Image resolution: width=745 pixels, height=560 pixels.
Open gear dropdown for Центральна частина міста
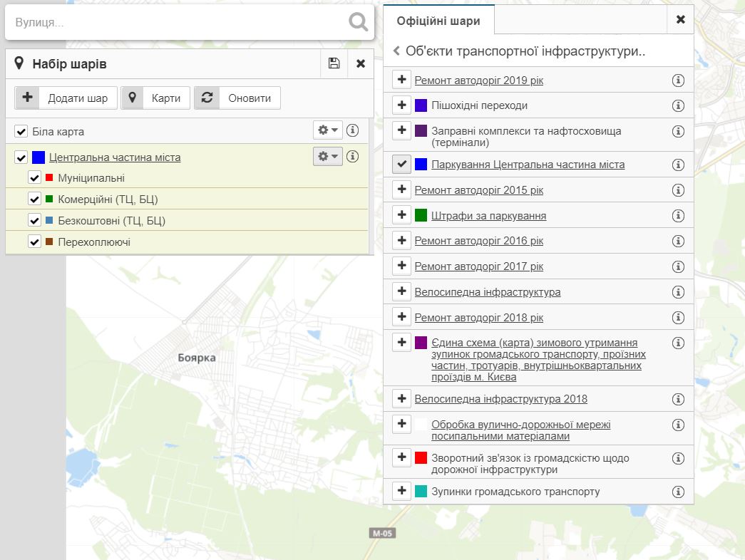pos(328,156)
